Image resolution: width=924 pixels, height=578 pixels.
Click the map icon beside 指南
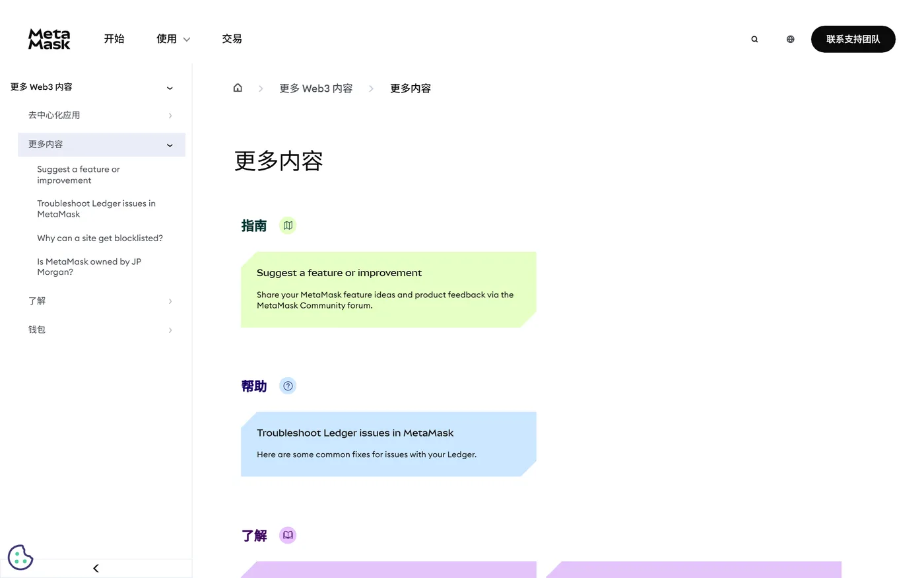[x=288, y=225]
